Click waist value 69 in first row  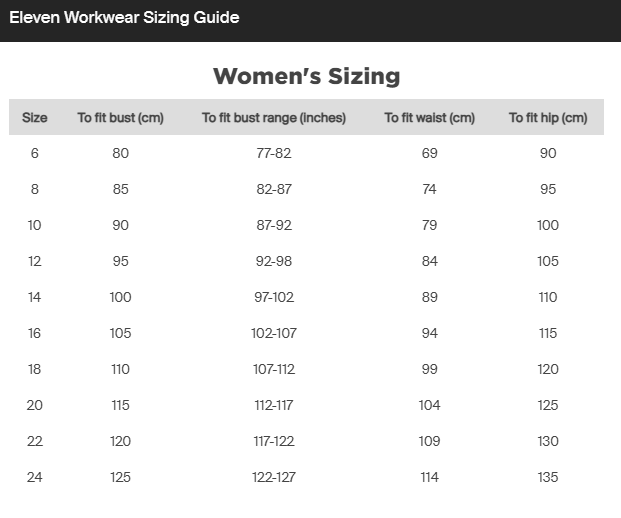429,154
